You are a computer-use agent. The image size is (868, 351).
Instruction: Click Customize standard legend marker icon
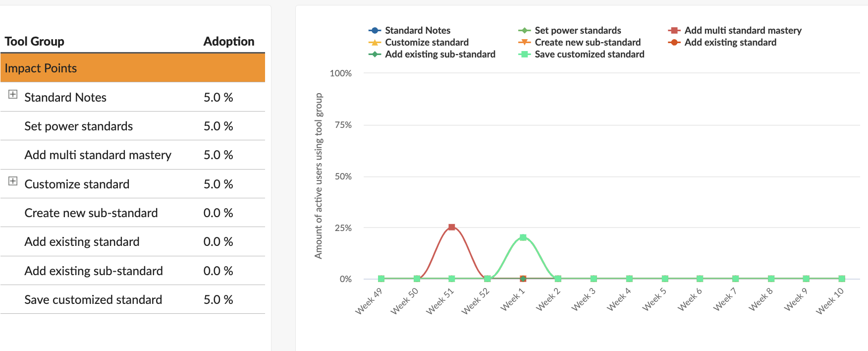coord(375,43)
